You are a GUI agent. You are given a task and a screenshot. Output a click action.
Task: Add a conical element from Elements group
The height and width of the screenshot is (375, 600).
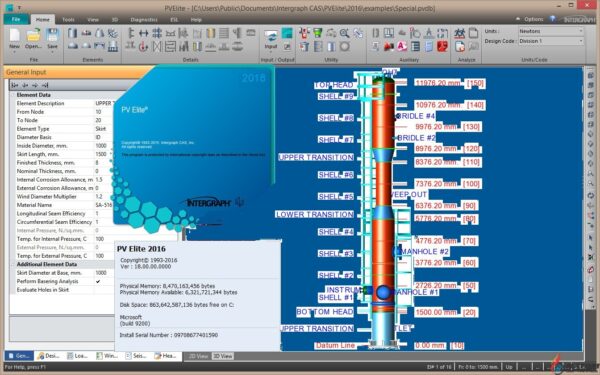tap(99, 33)
